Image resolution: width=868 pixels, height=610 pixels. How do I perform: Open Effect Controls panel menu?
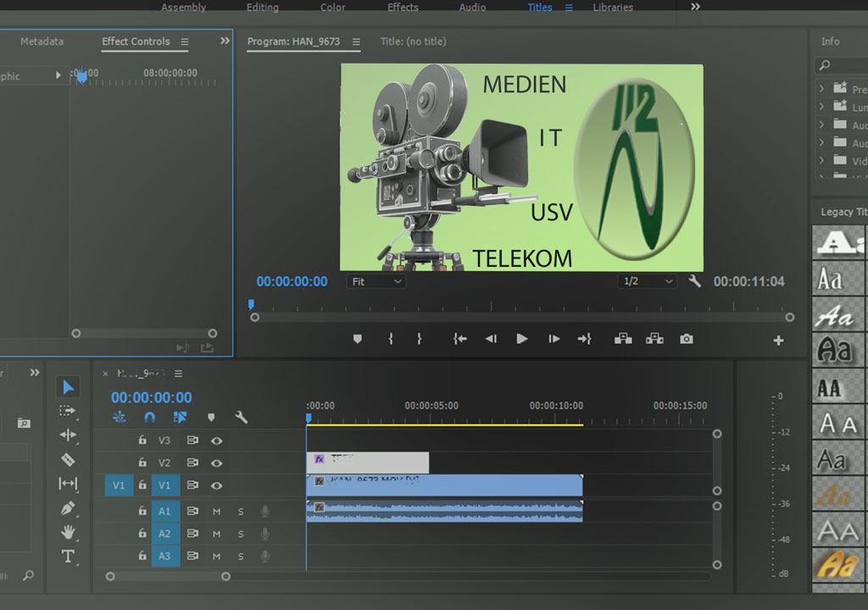coord(184,42)
